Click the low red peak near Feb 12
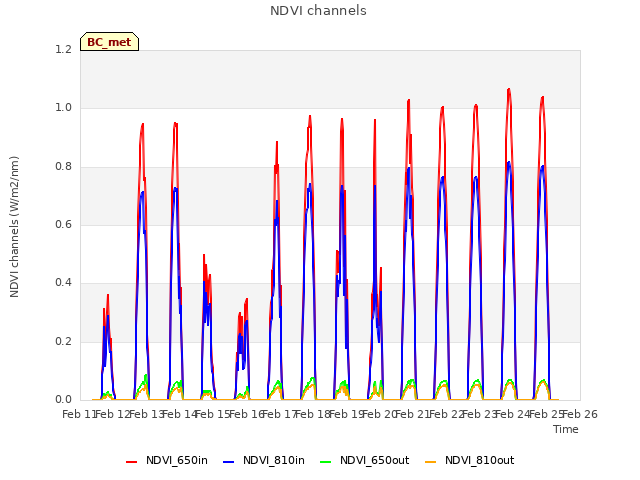Viewport: 640px width, 480px height. point(108,296)
